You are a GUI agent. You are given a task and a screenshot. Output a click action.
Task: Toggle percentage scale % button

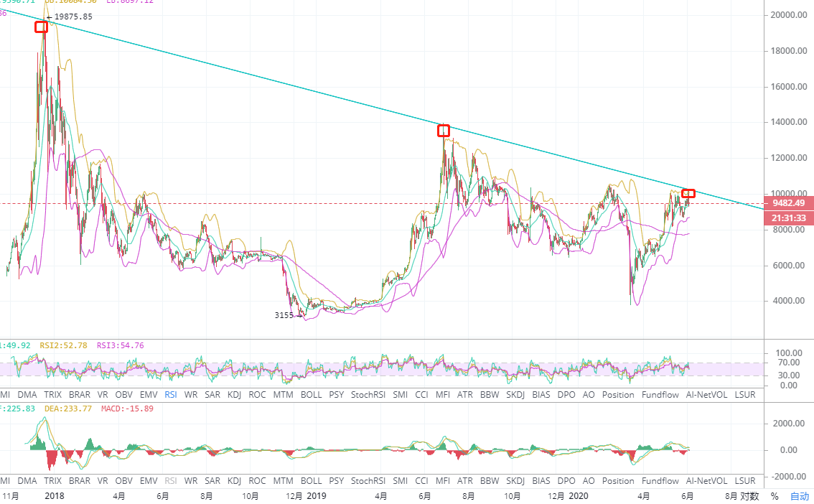(x=775, y=496)
